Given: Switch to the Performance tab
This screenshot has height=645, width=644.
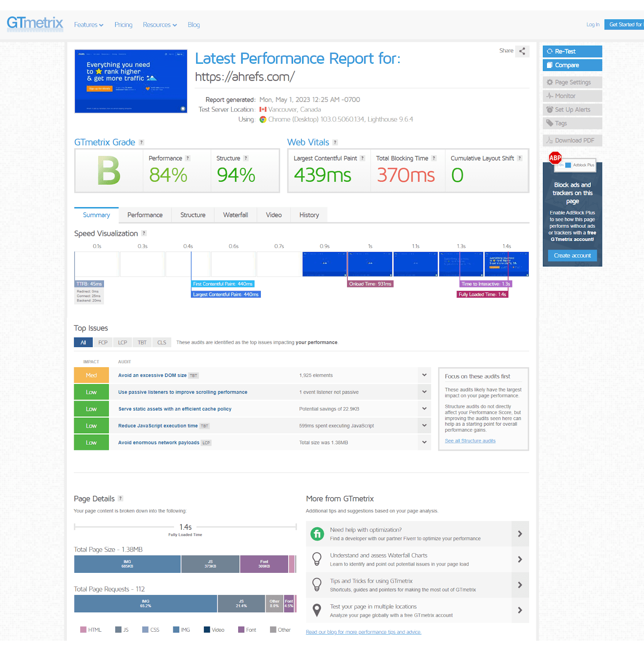Looking at the screenshot, I should pyautogui.click(x=145, y=215).
